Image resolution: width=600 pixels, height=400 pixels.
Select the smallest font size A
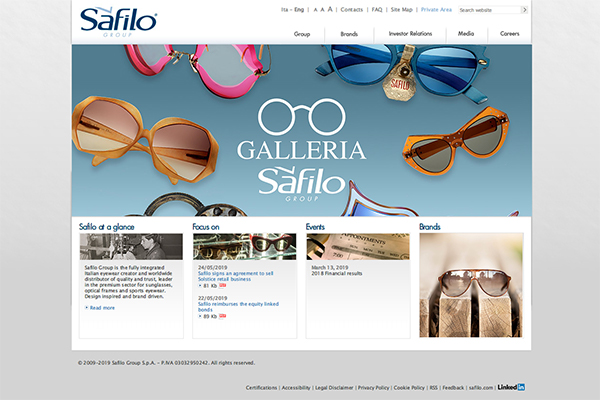pyautogui.click(x=315, y=10)
